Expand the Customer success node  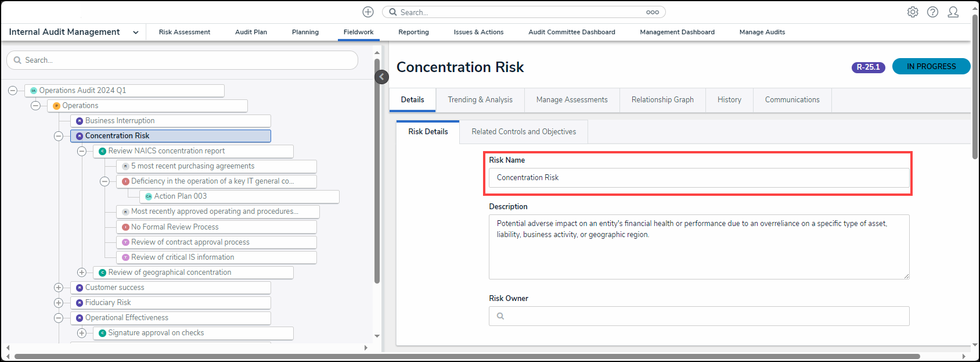tap(59, 288)
